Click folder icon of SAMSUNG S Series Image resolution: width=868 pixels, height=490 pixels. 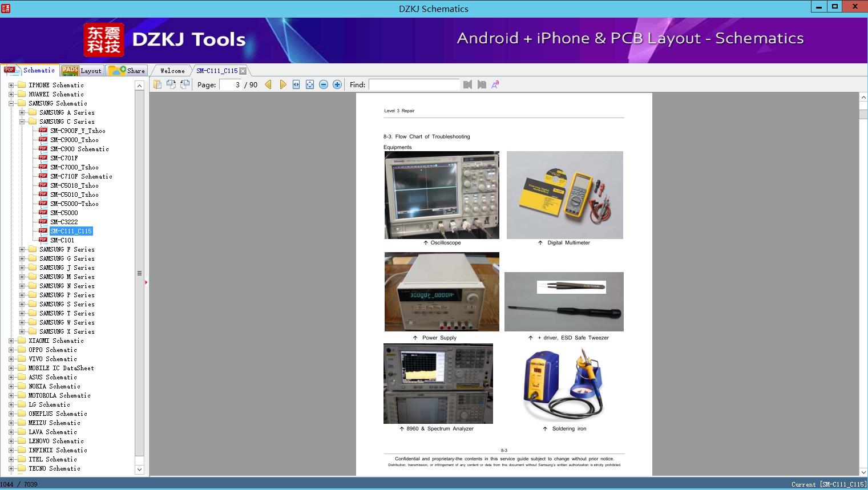click(x=33, y=304)
